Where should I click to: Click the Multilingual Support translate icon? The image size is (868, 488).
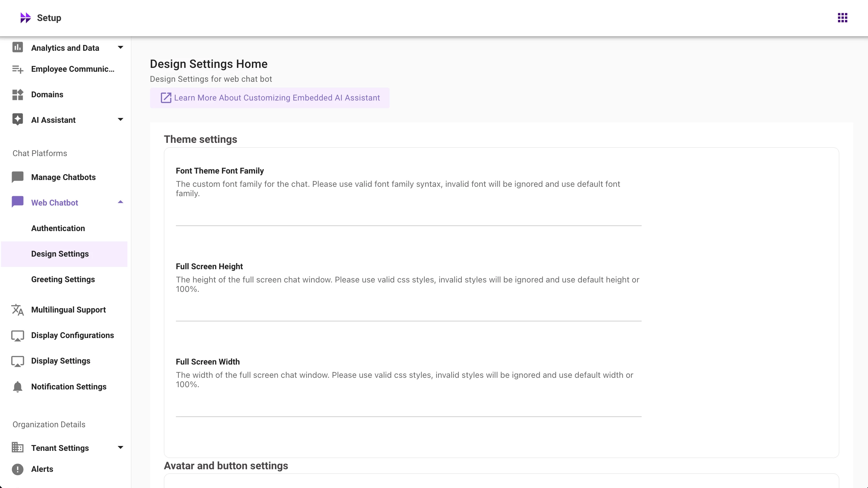pos(17,310)
